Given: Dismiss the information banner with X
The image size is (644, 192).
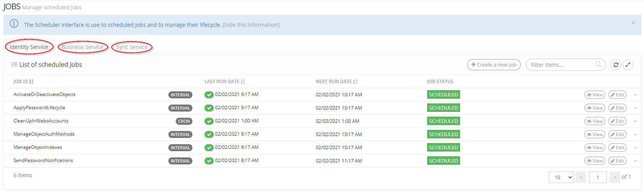Looking at the screenshot, I should click(633, 23).
